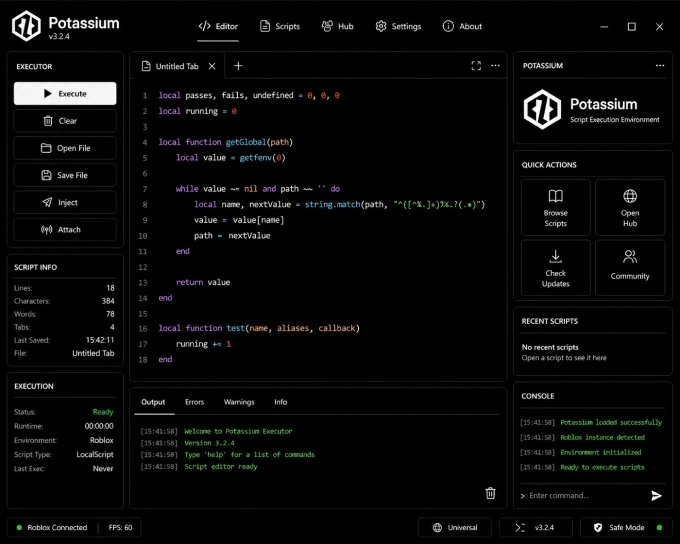
Task: Click the Universal globe button
Action: 454,528
